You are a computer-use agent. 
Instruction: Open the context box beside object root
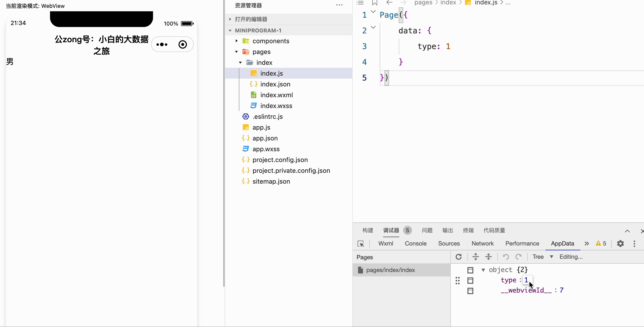(470, 270)
